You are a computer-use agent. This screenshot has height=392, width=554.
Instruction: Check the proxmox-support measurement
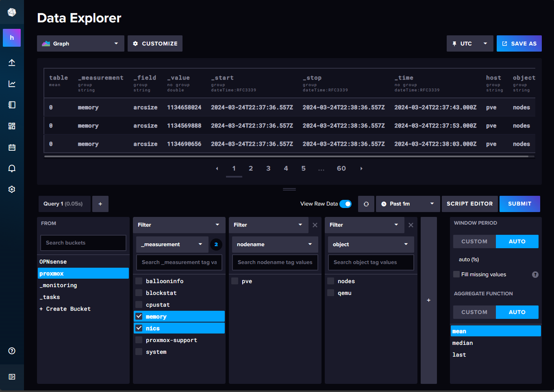(x=139, y=340)
